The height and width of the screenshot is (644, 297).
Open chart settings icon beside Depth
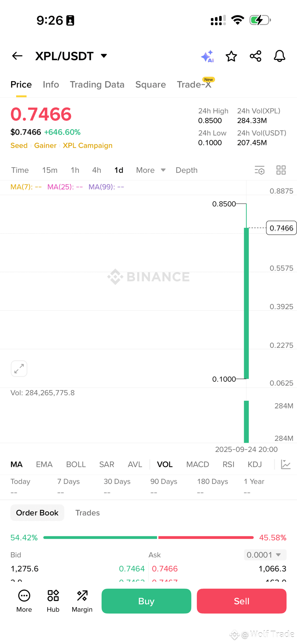[260, 170]
